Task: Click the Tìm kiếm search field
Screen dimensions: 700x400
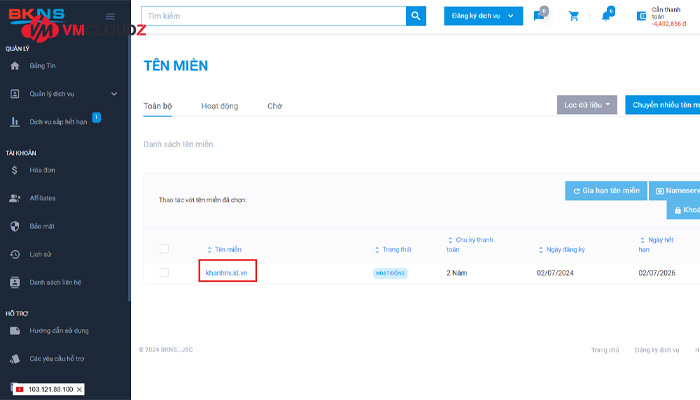Action: coord(274,16)
